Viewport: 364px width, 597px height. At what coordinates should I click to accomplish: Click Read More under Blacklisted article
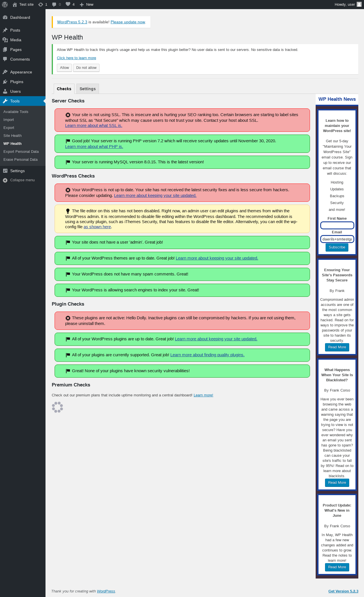point(337,483)
